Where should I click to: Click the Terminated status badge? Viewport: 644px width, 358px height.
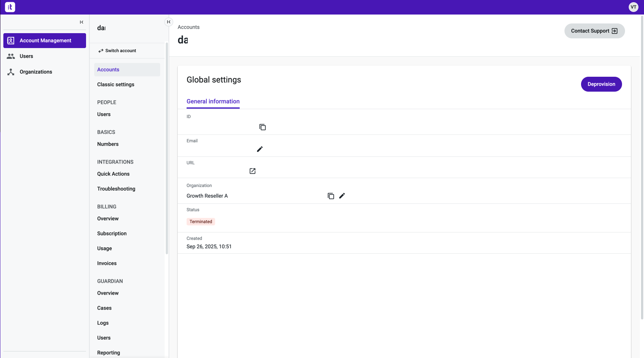click(x=201, y=222)
